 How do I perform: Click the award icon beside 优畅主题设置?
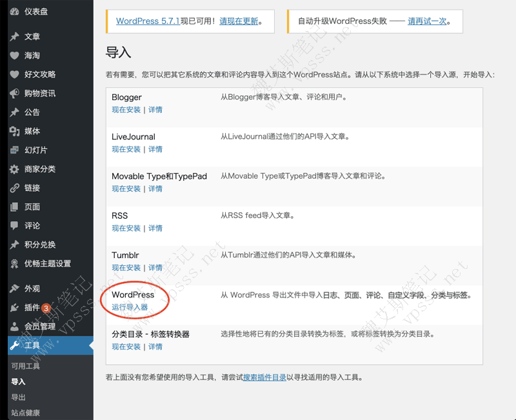(x=14, y=264)
